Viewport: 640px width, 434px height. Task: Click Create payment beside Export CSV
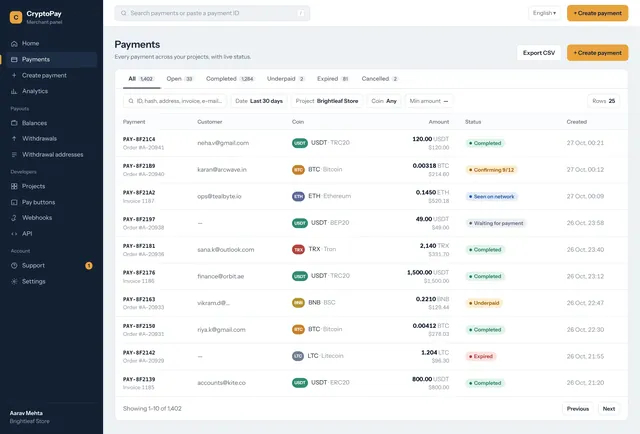click(598, 53)
